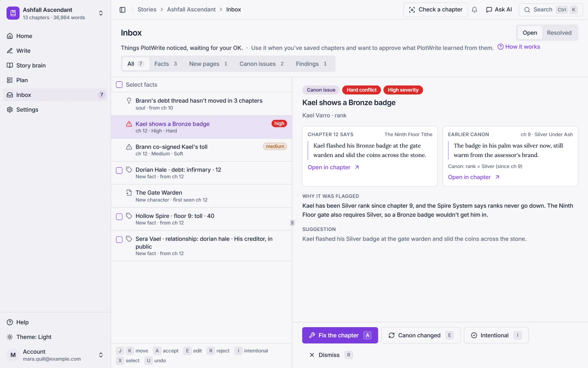Open in chapter link under Earlier canon
The height and width of the screenshot is (368, 588).
point(473,177)
